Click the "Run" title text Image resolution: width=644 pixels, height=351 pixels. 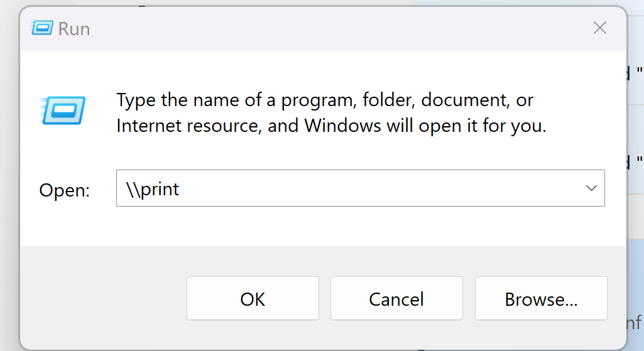[74, 29]
